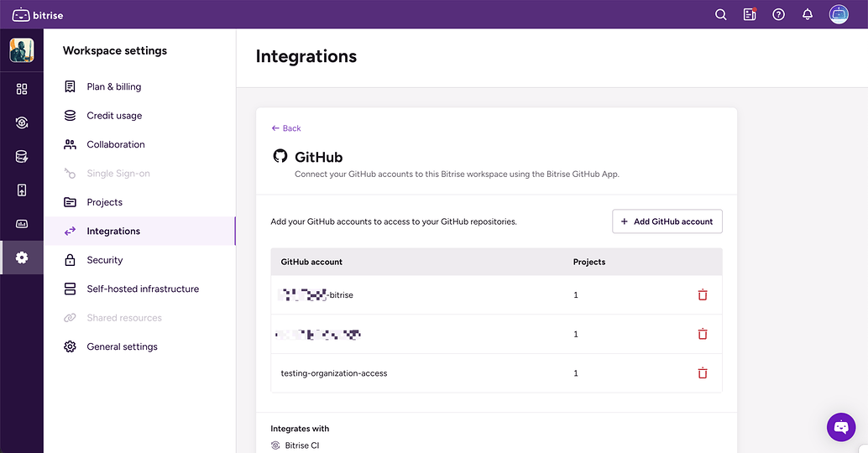Open the user profile avatar in header
This screenshot has width=868, height=453.
tap(839, 14)
